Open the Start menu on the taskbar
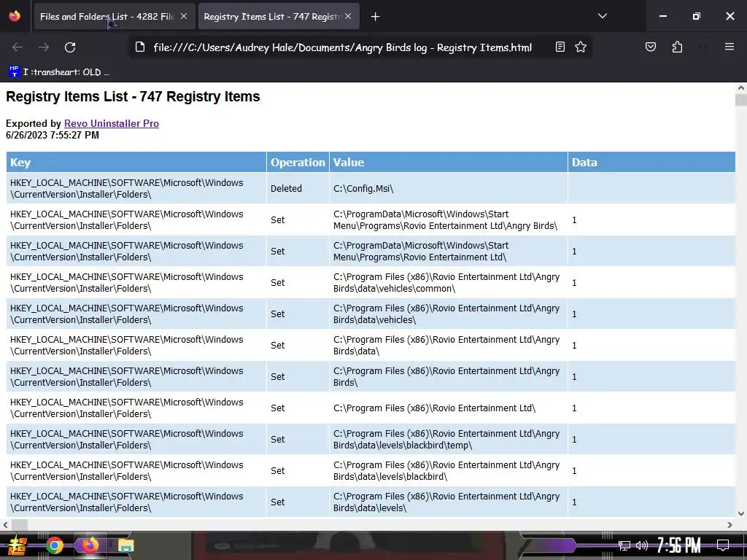The height and width of the screenshot is (560, 747). pyautogui.click(x=16, y=545)
